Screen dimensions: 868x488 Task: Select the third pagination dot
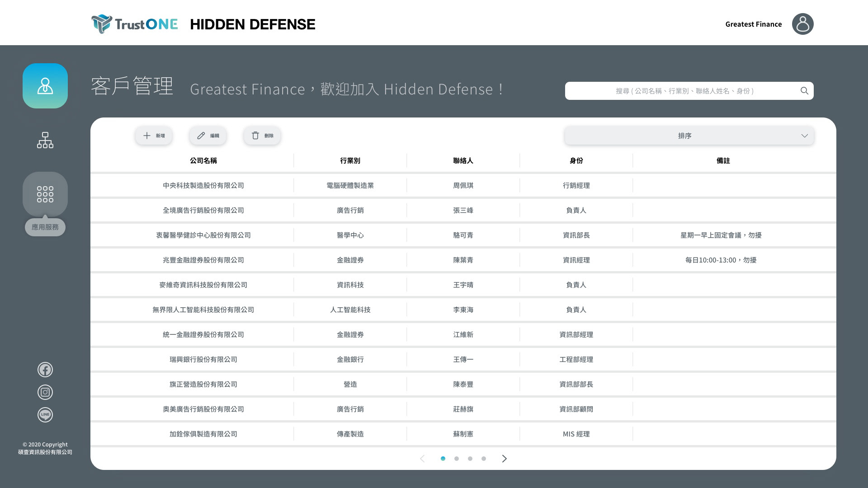pyautogui.click(x=470, y=459)
